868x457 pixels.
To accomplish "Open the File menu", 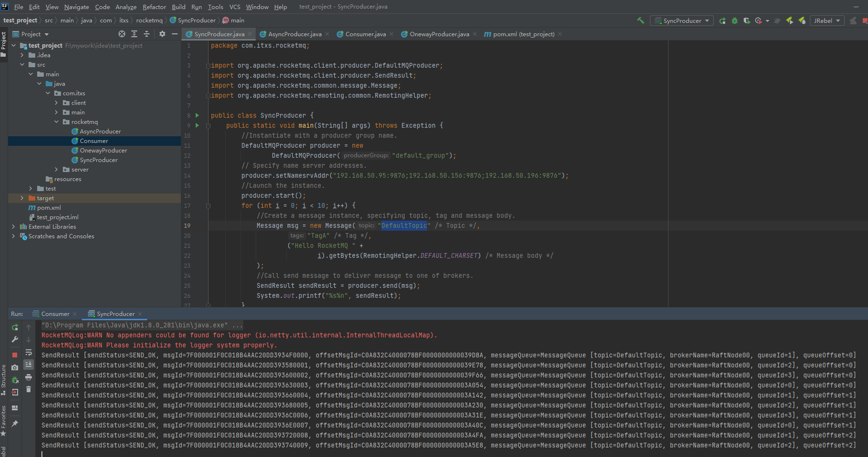I will 19,7.
